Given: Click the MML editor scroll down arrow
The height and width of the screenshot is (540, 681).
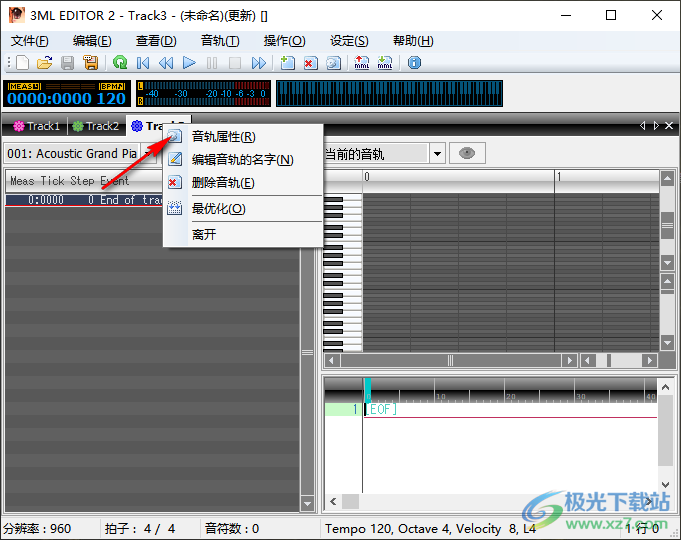Looking at the screenshot, I should 665,484.
